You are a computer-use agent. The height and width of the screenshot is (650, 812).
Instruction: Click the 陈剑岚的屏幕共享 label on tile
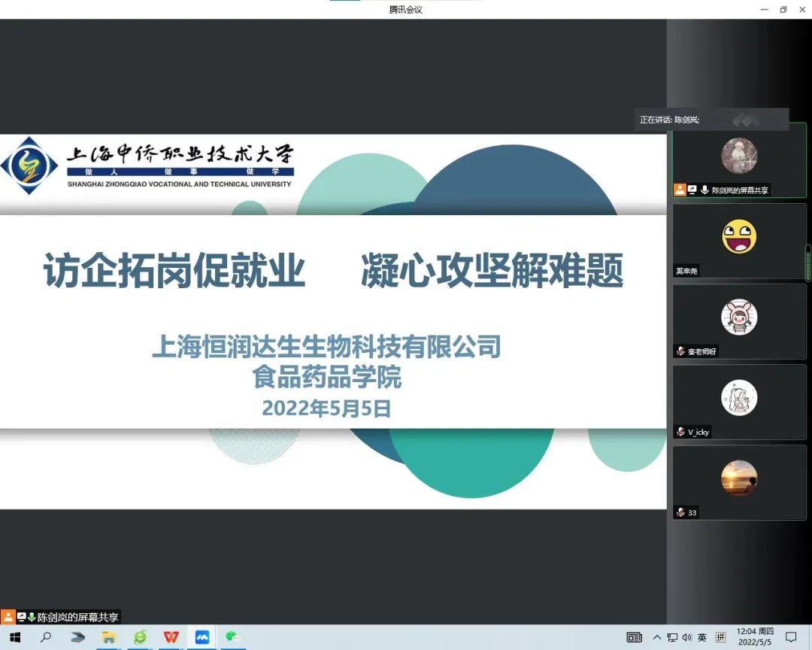(x=740, y=190)
